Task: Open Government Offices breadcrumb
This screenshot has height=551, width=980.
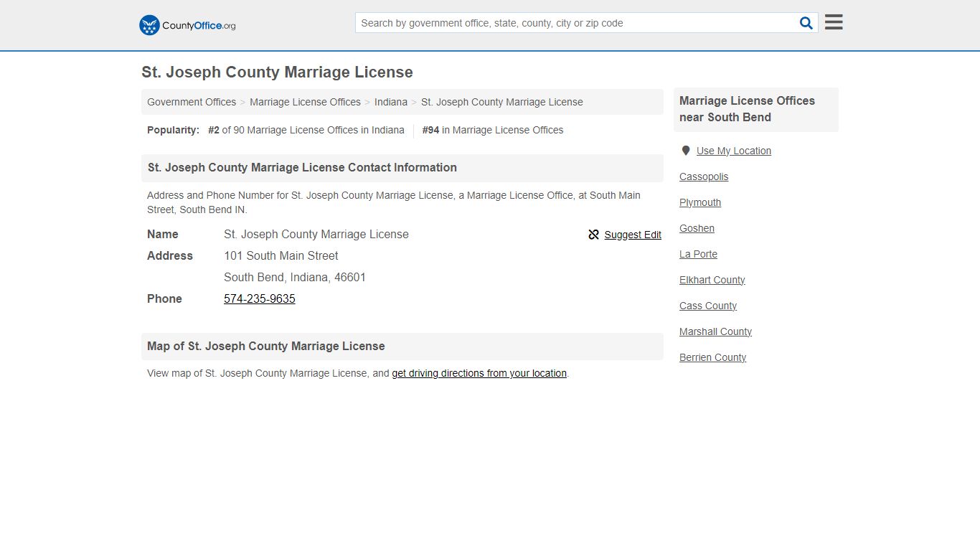Action: click(192, 102)
